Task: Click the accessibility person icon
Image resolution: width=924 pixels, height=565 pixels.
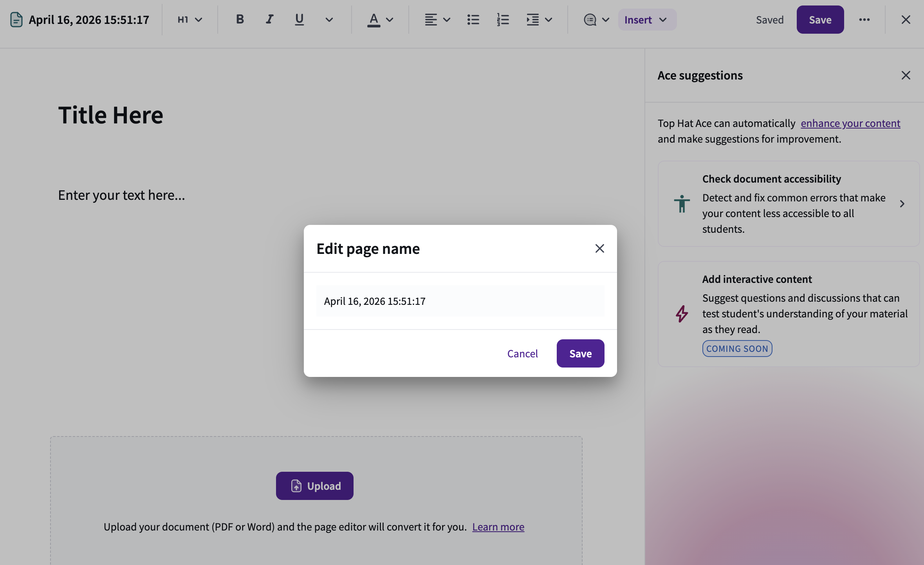Action: [682, 204]
